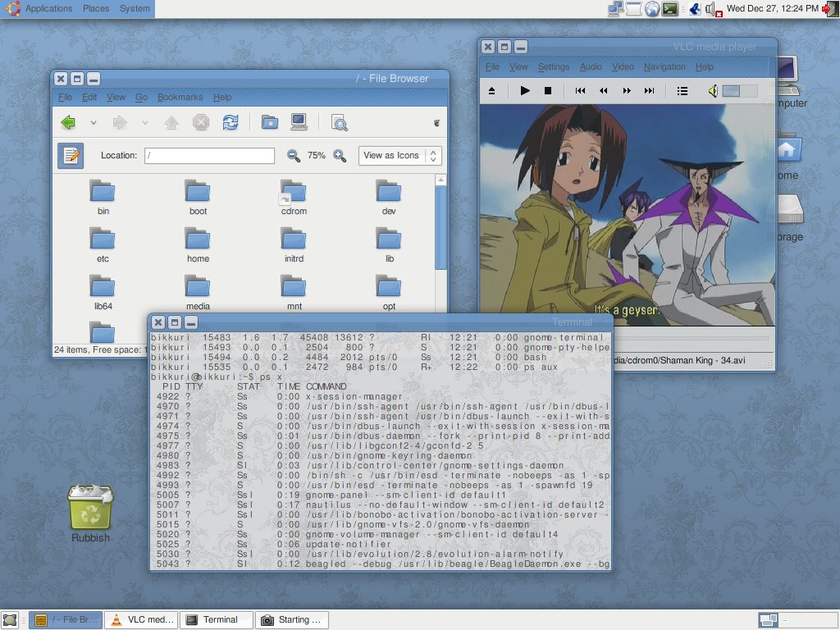Click the workspace switcher in bottom panel

coord(797,620)
